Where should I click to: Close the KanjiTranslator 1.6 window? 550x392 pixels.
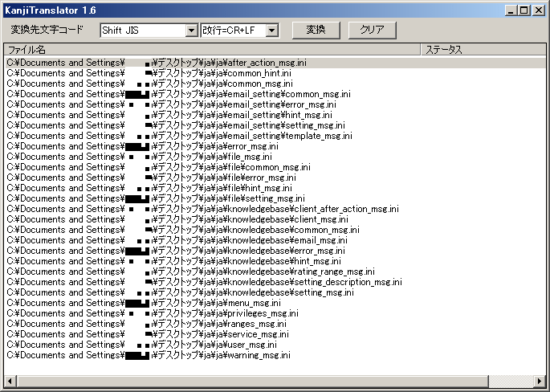(x=538, y=10)
